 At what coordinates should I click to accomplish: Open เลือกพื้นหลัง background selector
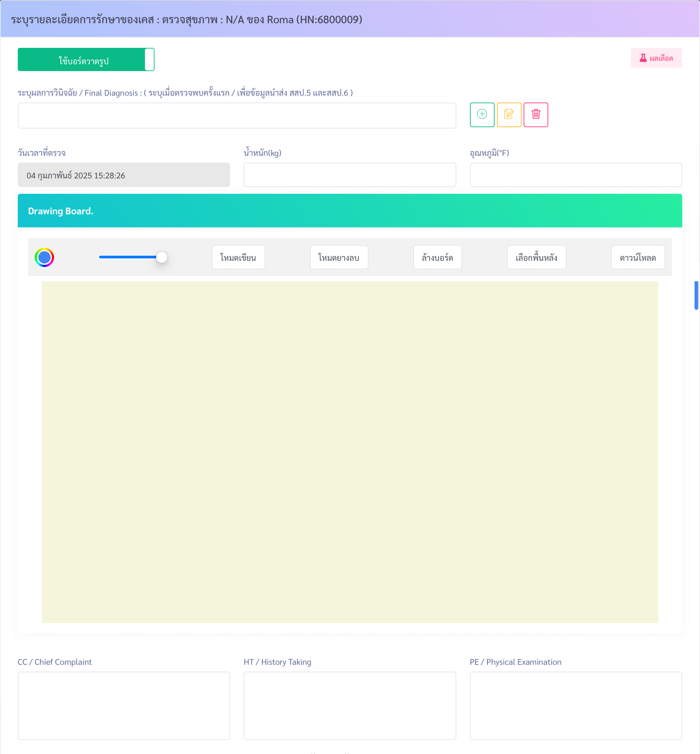(x=536, y=257)
